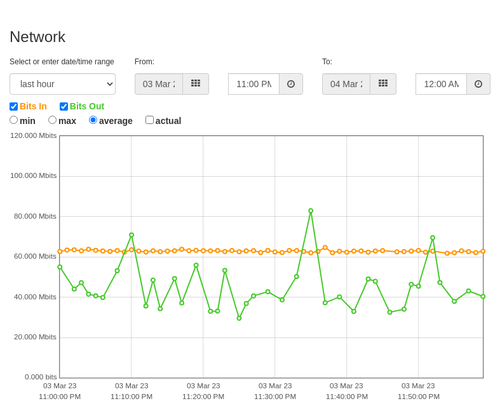Click the 'To:' label
This screenshot has height=403, width=500.
click(327, 62)
